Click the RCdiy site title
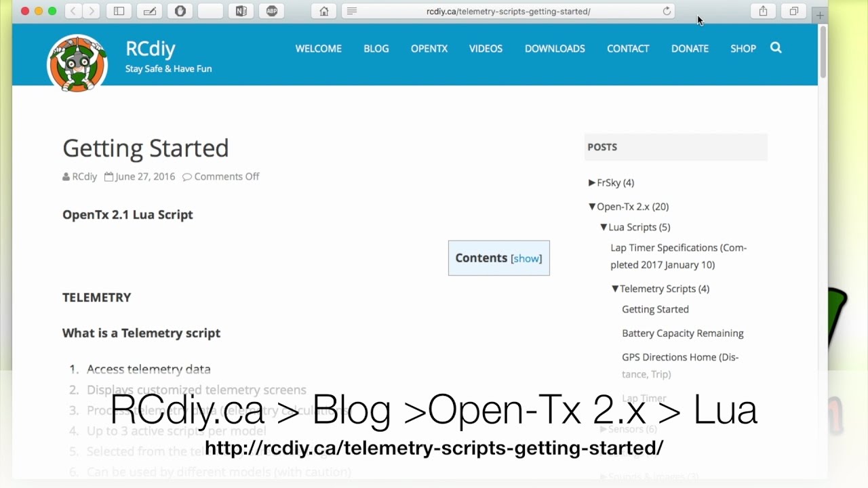 (x=150, y=48)
